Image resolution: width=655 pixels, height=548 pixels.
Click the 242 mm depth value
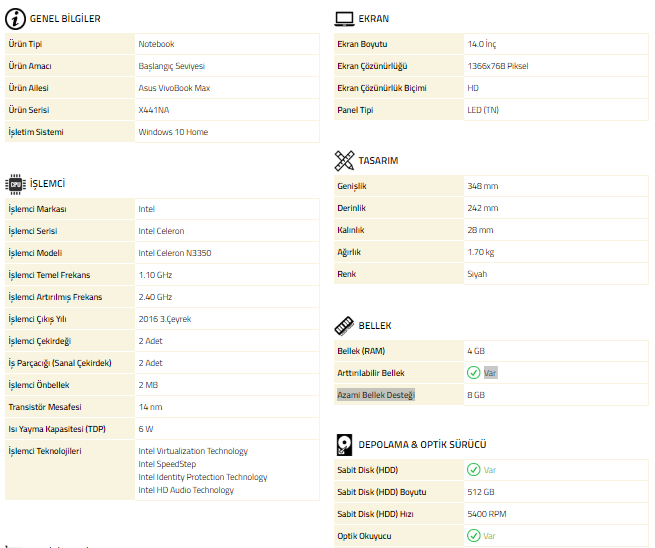point(482,208)
